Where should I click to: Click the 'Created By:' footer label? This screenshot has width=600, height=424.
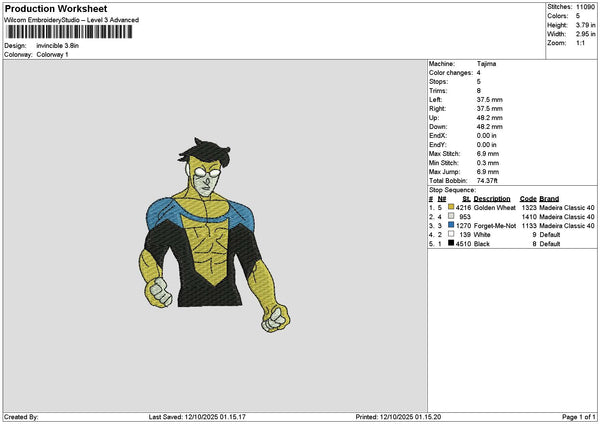pyautogui.click(x=21, y=417)
